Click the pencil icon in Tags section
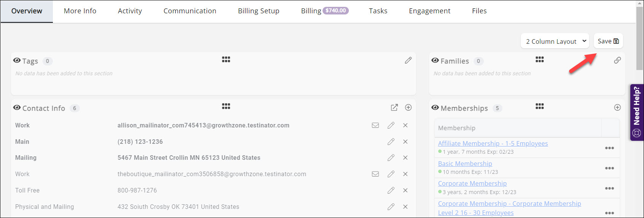The image size is (644, 218). pyautogui.click(x=408, y=60)
